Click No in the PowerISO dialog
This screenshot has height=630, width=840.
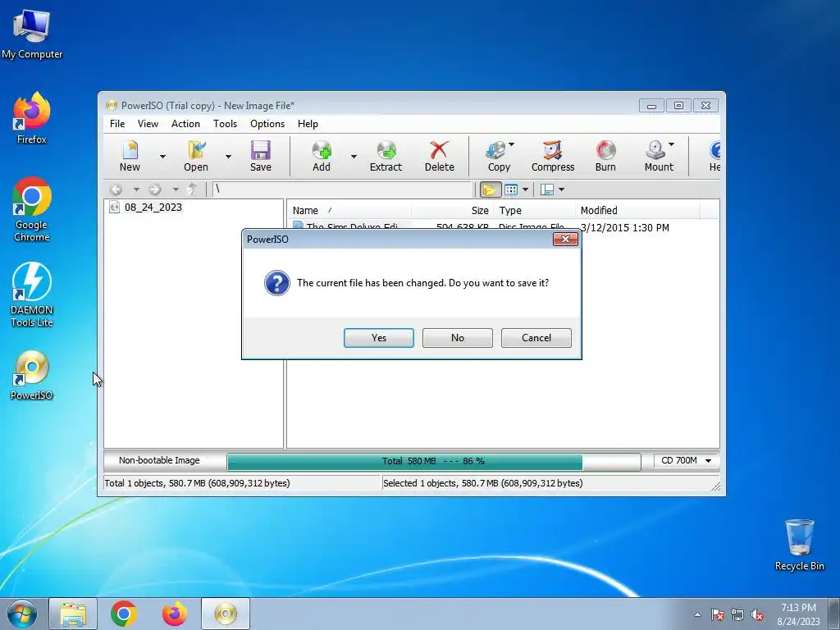[x=458, y=338]
